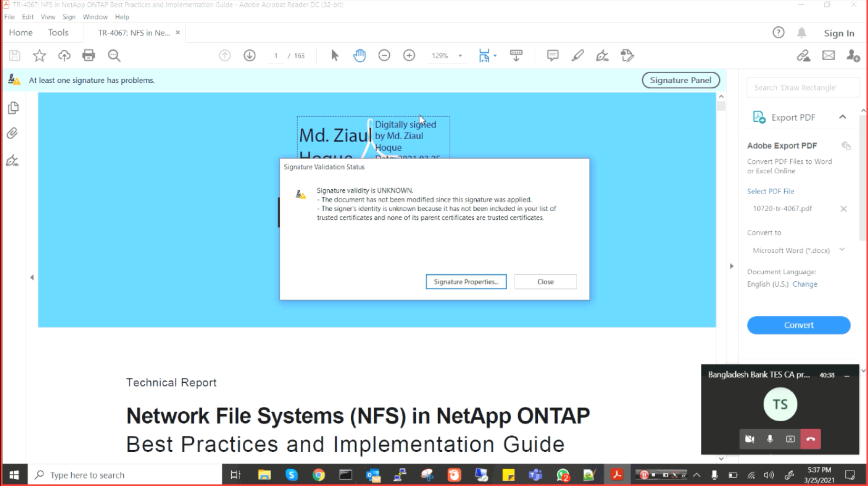868x486 pixels.
Task: Open the find text magnifier icon
Action: pos(114,55)
